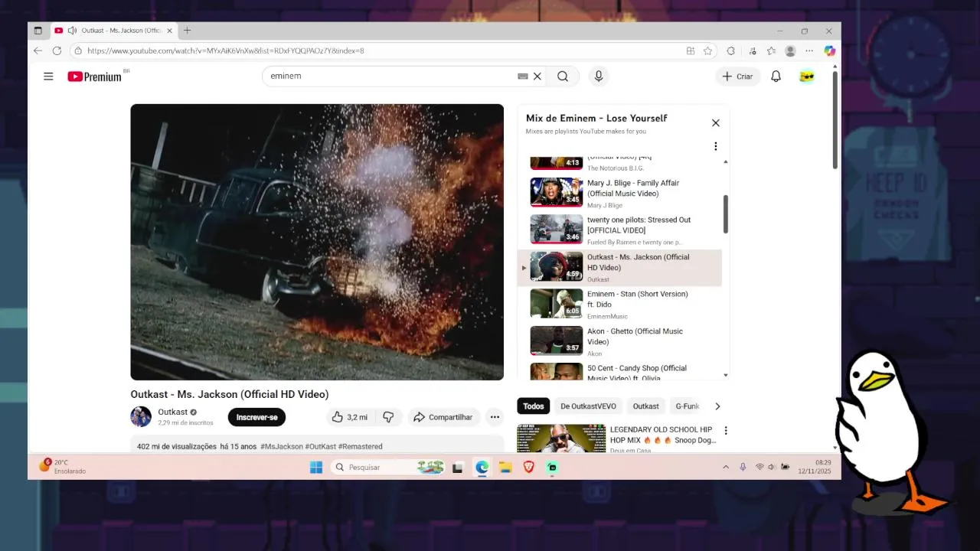The height and width of the screenshot is (551, 980).
Task: Click the #MsJackson hashtag link
Action: pos(282,446)
